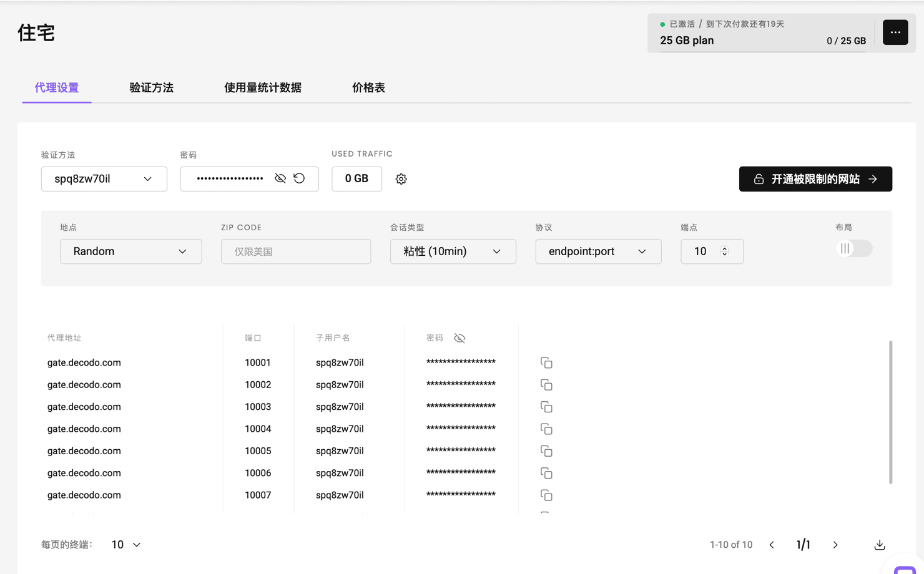Reveal passwords in the table column header
The width and height of the screenshot is (924, 574).
pyautogui.click(x=460, y=338)
